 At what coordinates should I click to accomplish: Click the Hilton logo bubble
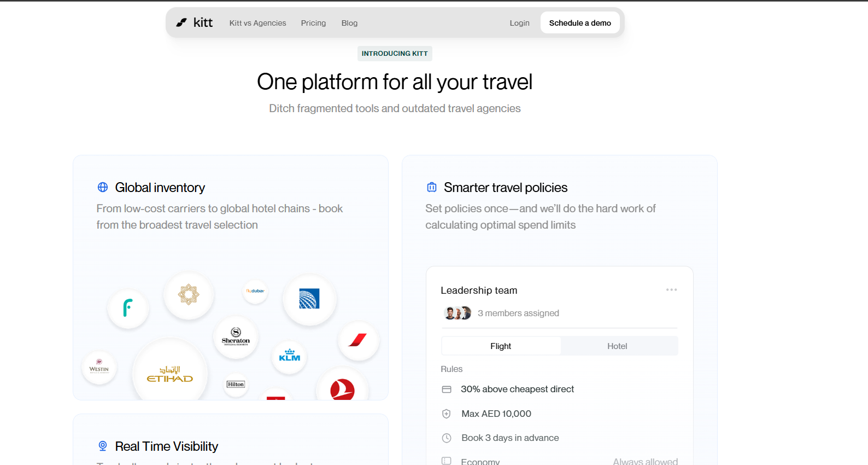tap(236, 384)
